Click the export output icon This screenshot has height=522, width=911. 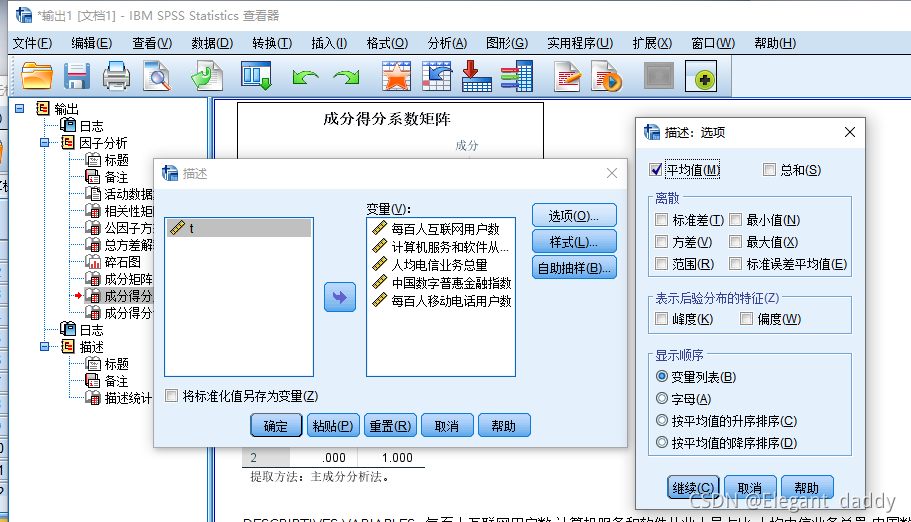tap(207, 76)
